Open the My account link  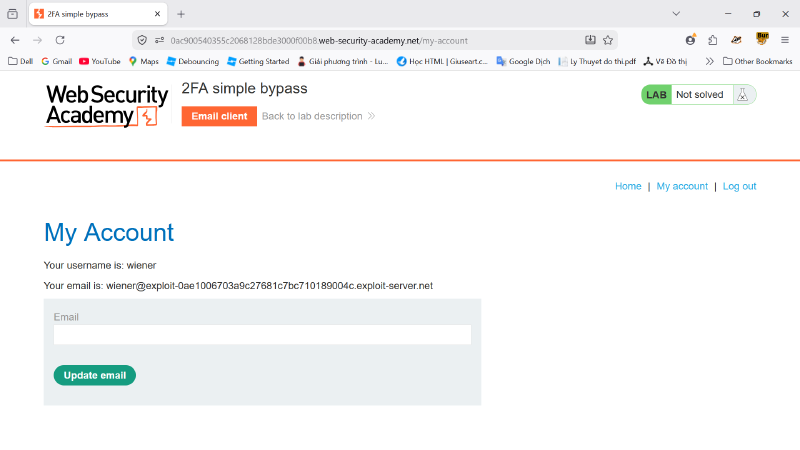[682, 186]
